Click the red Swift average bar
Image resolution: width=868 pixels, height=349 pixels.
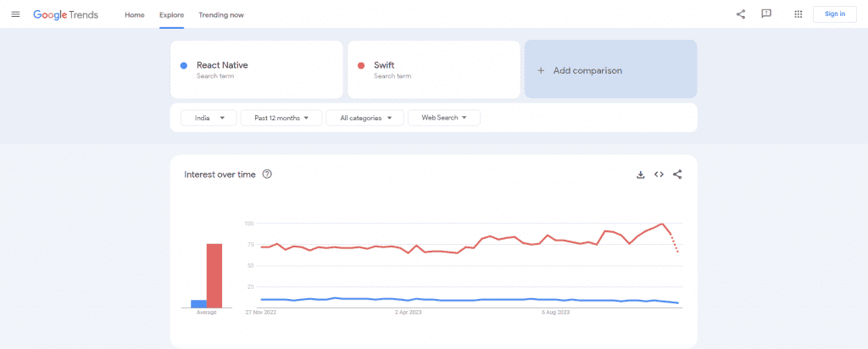pos(214,276)
